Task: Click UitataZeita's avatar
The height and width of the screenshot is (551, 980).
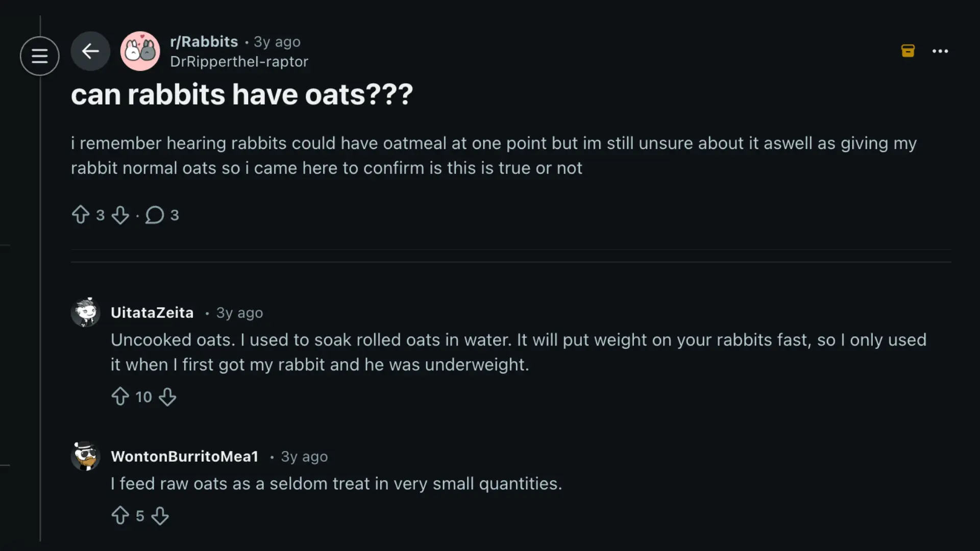Action: [86, 312]
